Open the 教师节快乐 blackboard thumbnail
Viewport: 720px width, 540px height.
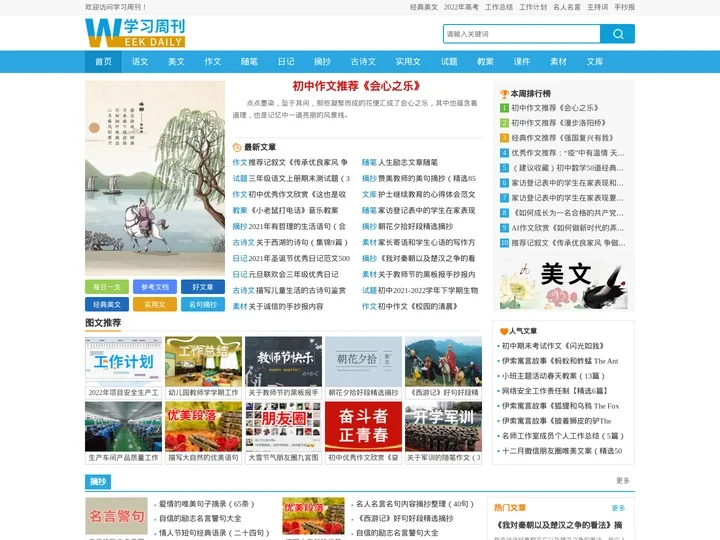tap(283, 362)
